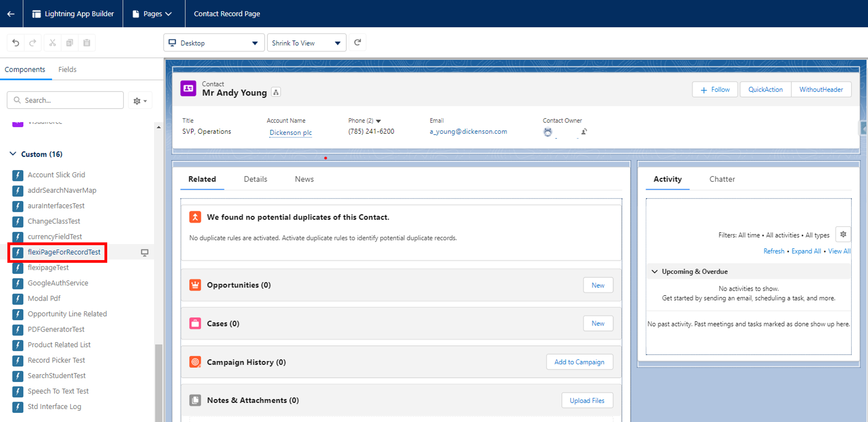Click the redo icon
Viewport: 868px width, 422px height.
[33, 43]
